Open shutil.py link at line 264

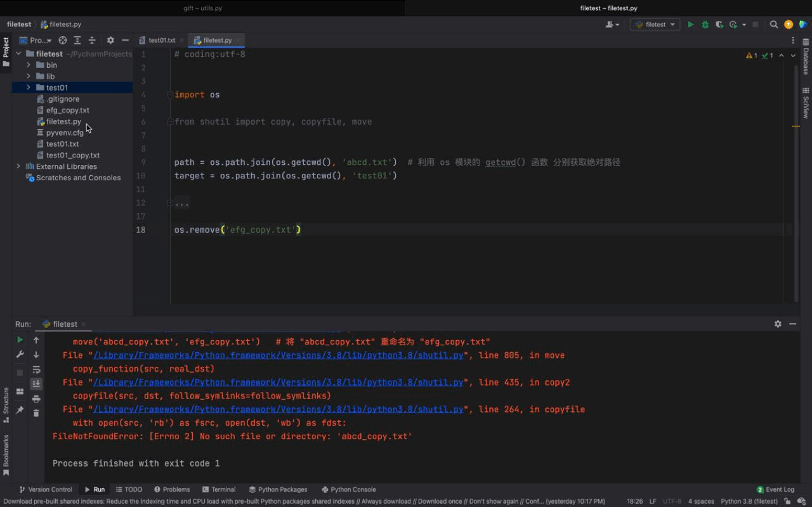pyautogui.click(x=278, y=409)
